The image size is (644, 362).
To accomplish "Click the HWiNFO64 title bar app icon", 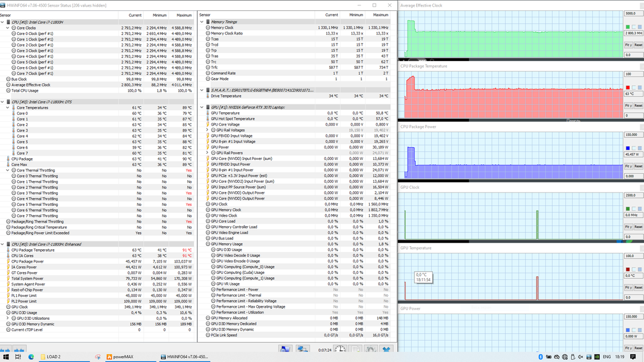I will click(3, 5).
